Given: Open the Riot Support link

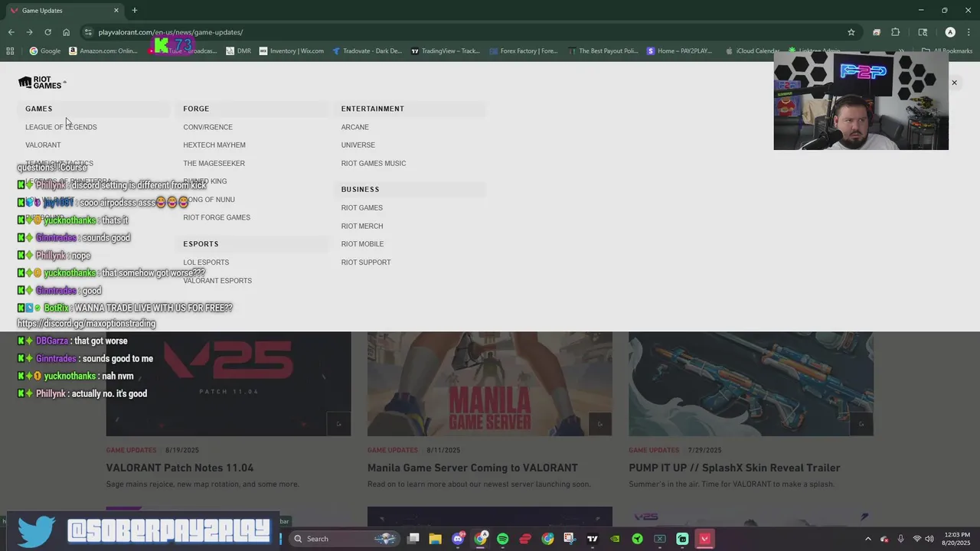Looking at the screenshot, I should click(x=366, y=262).
